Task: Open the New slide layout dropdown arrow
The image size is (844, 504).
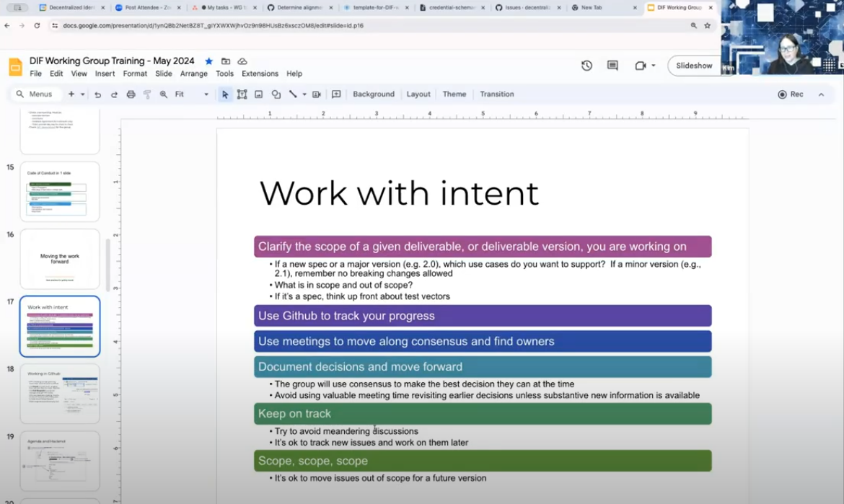Action: pyautogui.click(x=82, y=94)
